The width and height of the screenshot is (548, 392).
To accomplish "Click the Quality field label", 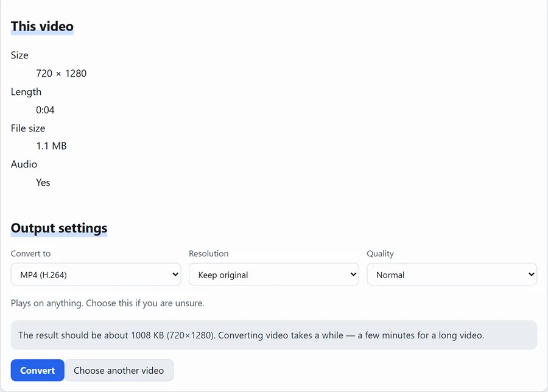I will [x=380, y=254].
